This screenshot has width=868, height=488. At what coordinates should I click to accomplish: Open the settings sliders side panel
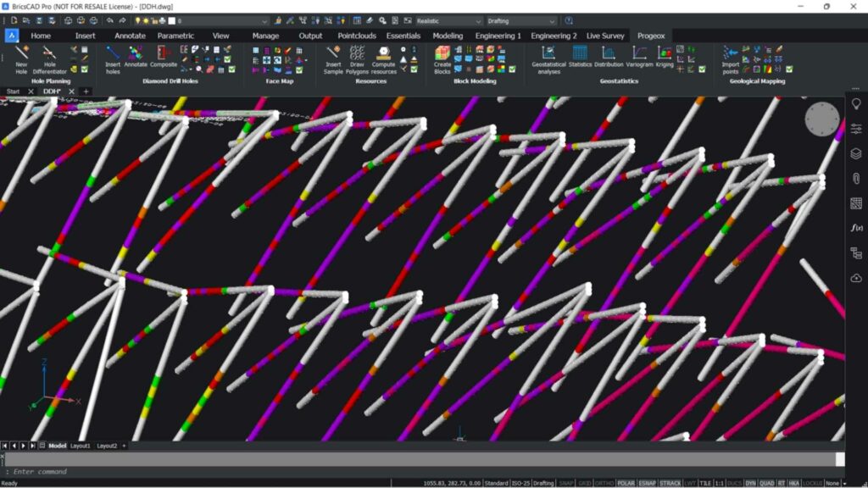pos(856,129)
